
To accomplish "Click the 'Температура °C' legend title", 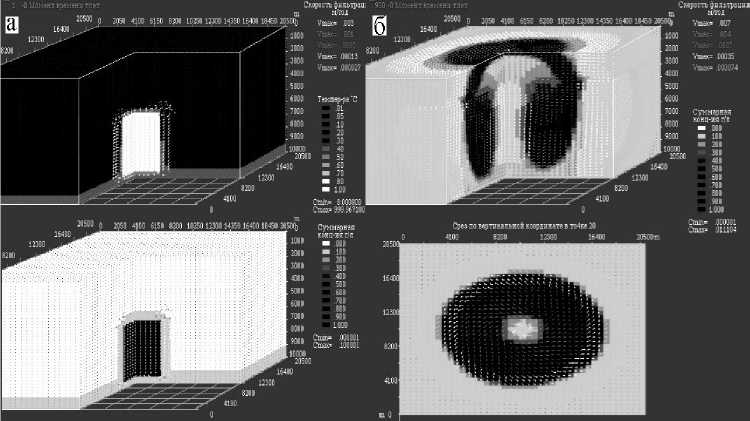I will (337, 99).
